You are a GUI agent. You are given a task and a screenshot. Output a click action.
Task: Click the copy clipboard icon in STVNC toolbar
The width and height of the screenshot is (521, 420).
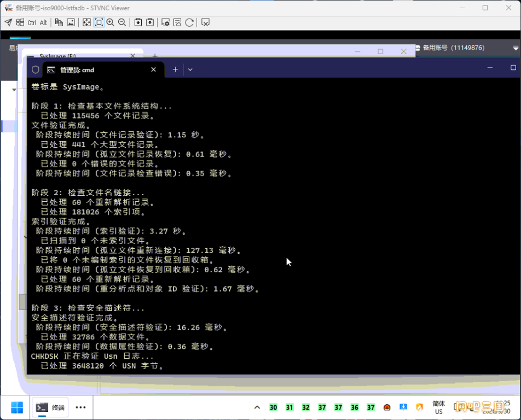(x=59, y=22)
